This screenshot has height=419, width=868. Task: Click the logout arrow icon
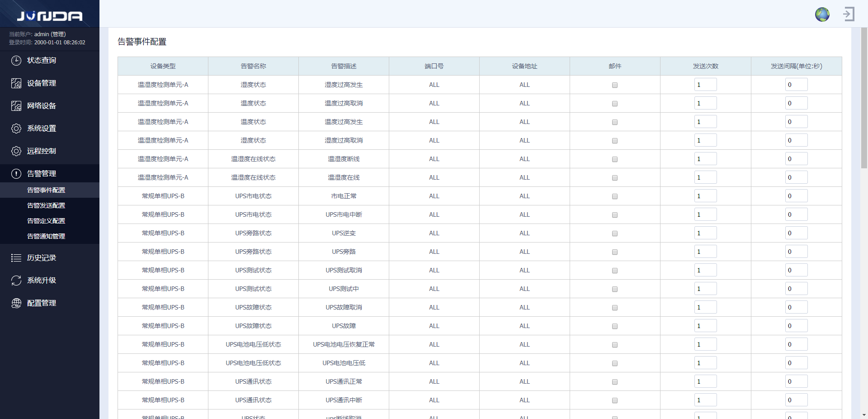point(849,14)
